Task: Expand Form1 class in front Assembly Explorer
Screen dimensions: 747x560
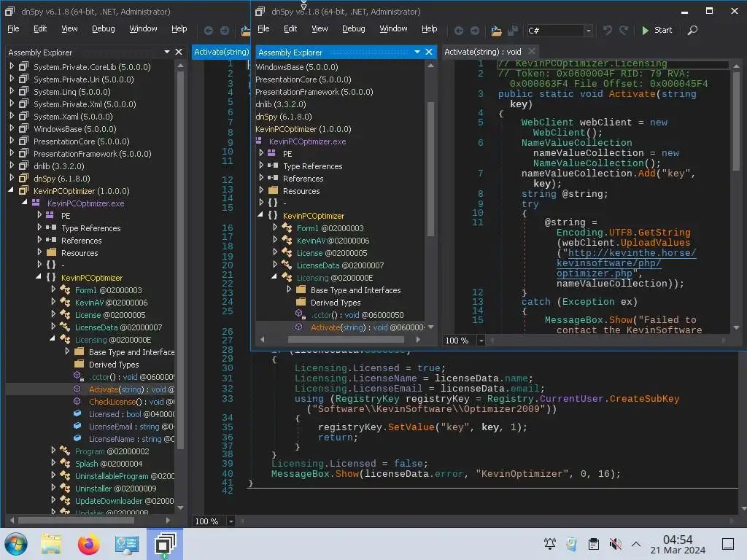Action: (275, 227)
